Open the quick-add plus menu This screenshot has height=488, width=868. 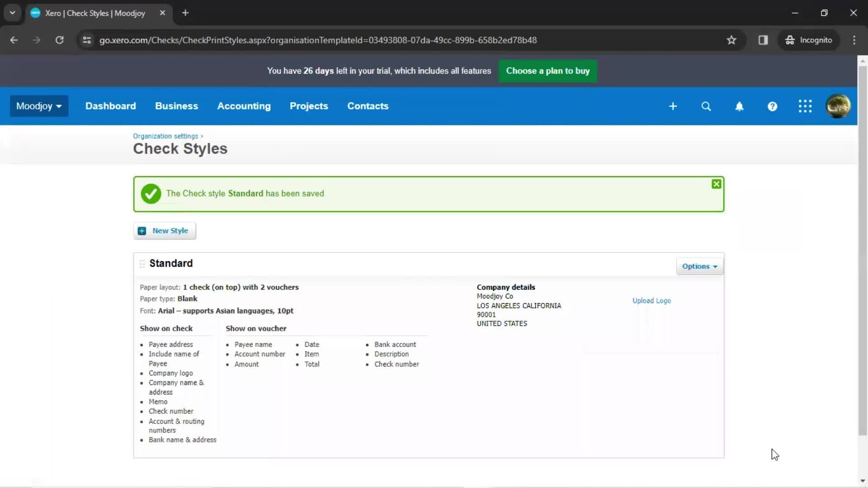pos(673,106)
